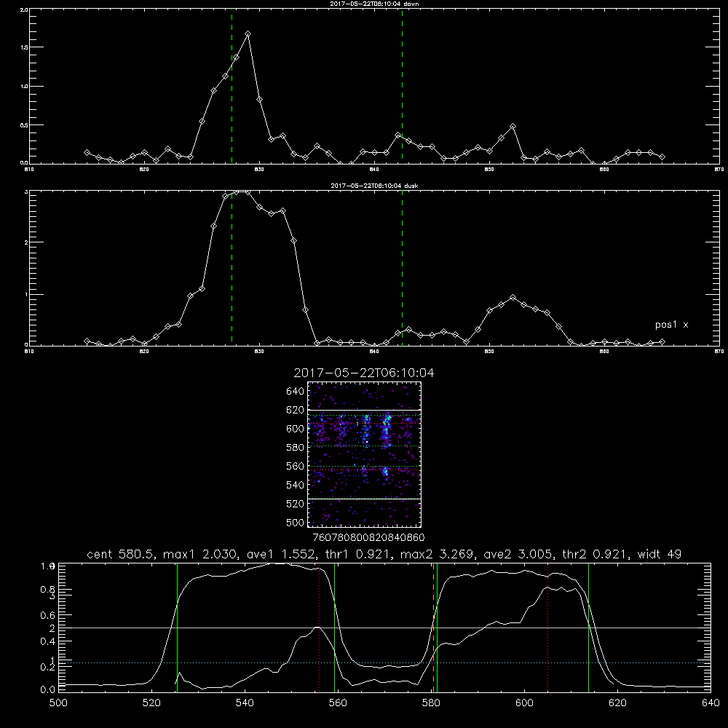Click dusk plot x-axis label 810
Screen dimensions: 728x728
(29, 352)
